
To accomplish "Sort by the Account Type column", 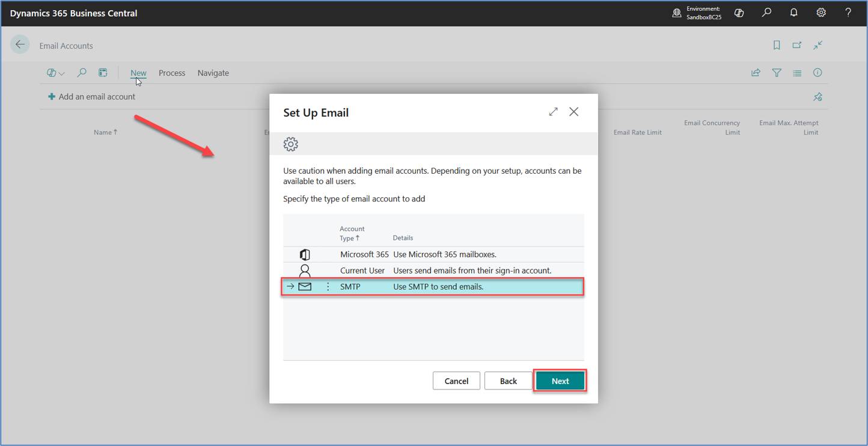I will point(352,233).
